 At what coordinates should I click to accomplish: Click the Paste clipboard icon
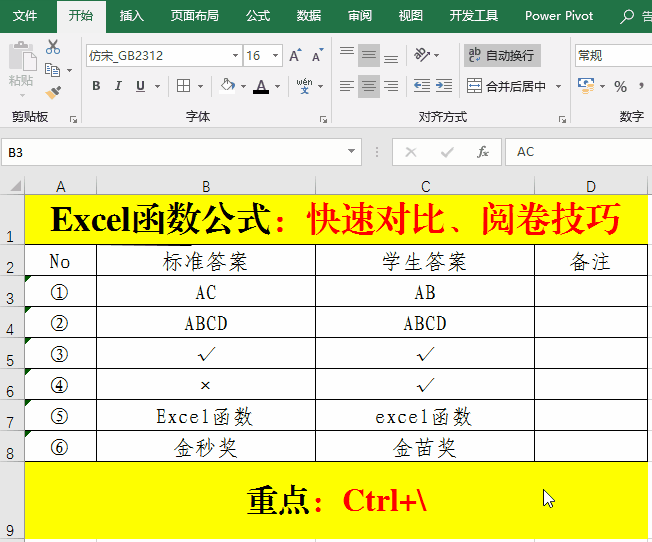coord(22,56)
